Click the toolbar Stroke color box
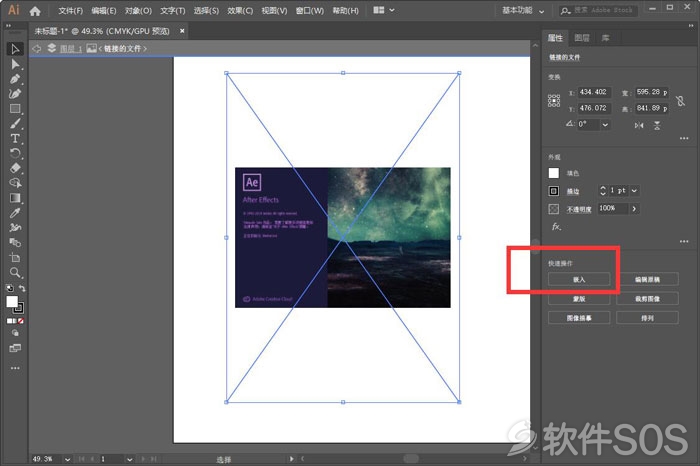Image resolution: width=700 pixels, height=466 pixels. [19, 308]
